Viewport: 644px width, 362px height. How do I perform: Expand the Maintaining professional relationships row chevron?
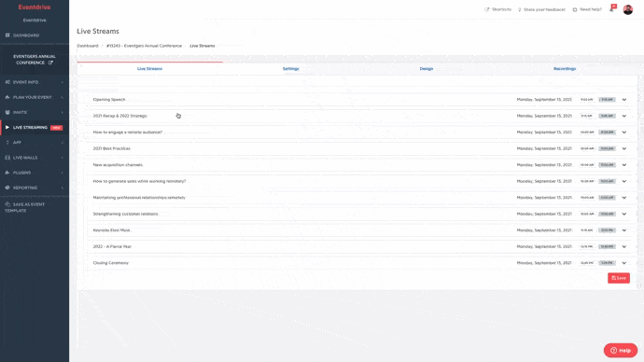point(623,198)
